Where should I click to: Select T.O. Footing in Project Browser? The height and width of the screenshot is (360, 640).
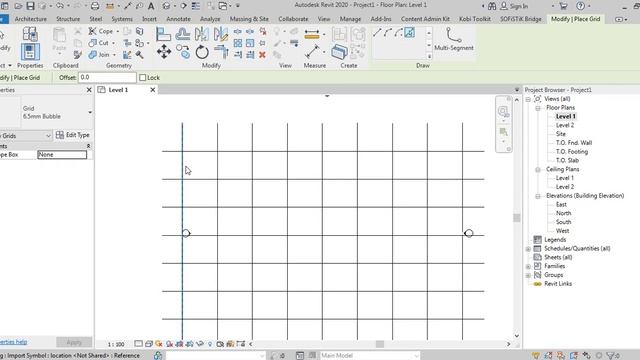(572, 151)
